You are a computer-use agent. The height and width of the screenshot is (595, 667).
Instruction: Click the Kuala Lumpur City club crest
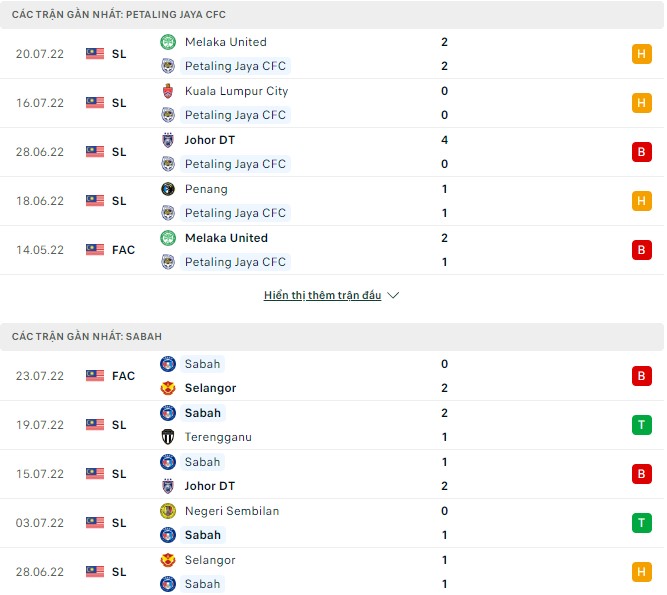point(168,91)
